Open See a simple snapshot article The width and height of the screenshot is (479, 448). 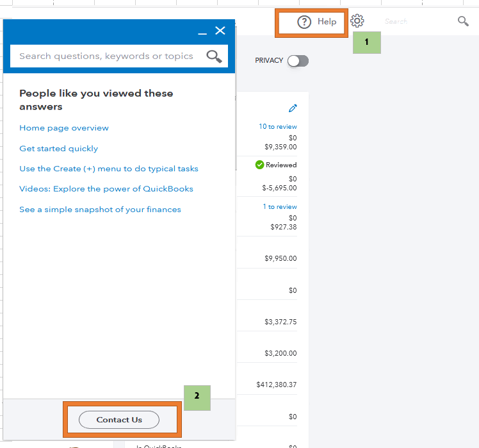(x=100, y=210)
